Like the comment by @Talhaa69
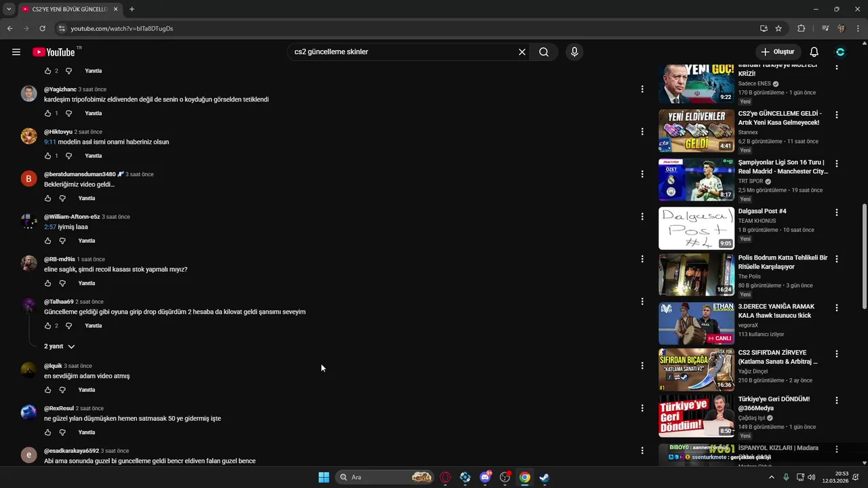This screenshot has width=868, height=488. [47, 326]
